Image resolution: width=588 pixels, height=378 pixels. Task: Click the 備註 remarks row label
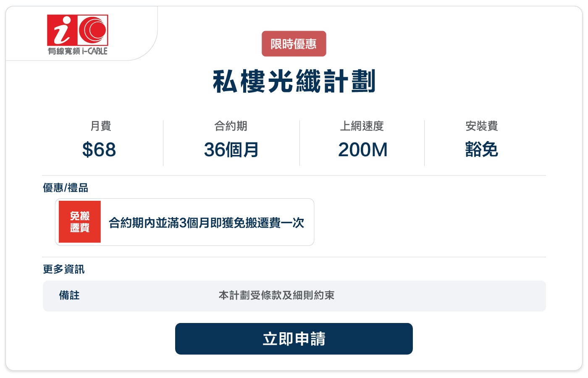point(69,296)
